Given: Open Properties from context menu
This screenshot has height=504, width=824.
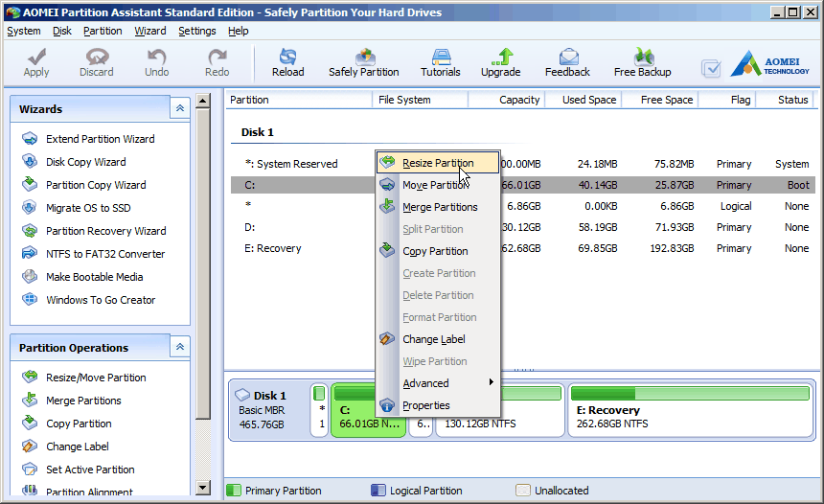Looking at the screenshot, I should 438,405.
